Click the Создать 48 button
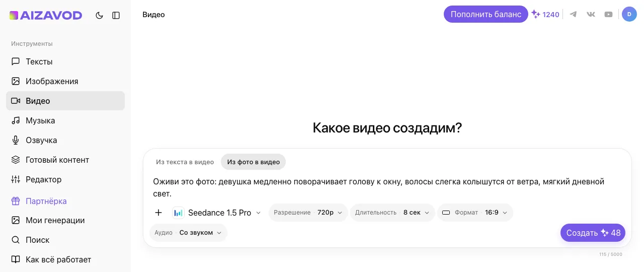 pyautogui.click(x=593, y=233)
